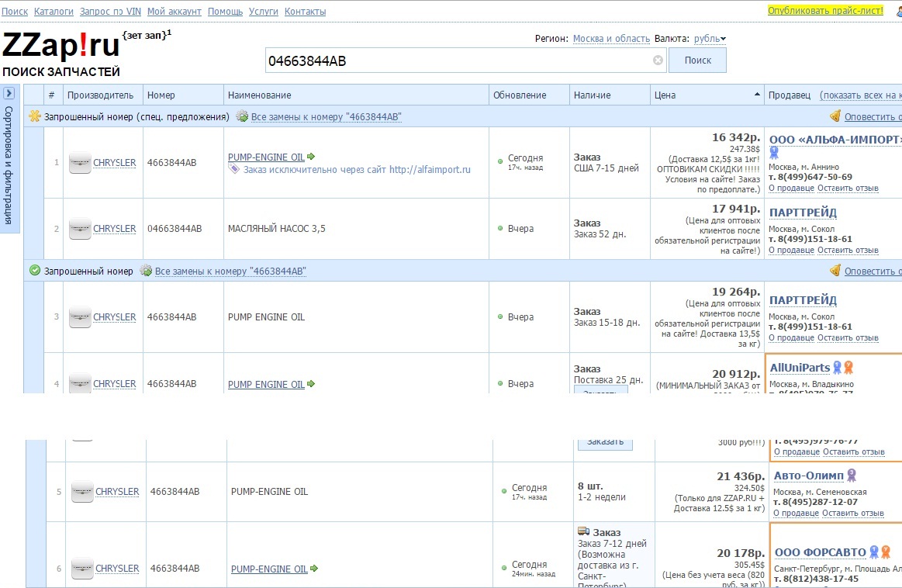902x588 pixels.
Task: Open Запрос по VIN in the top navigation
Action: tap(110, 11)
